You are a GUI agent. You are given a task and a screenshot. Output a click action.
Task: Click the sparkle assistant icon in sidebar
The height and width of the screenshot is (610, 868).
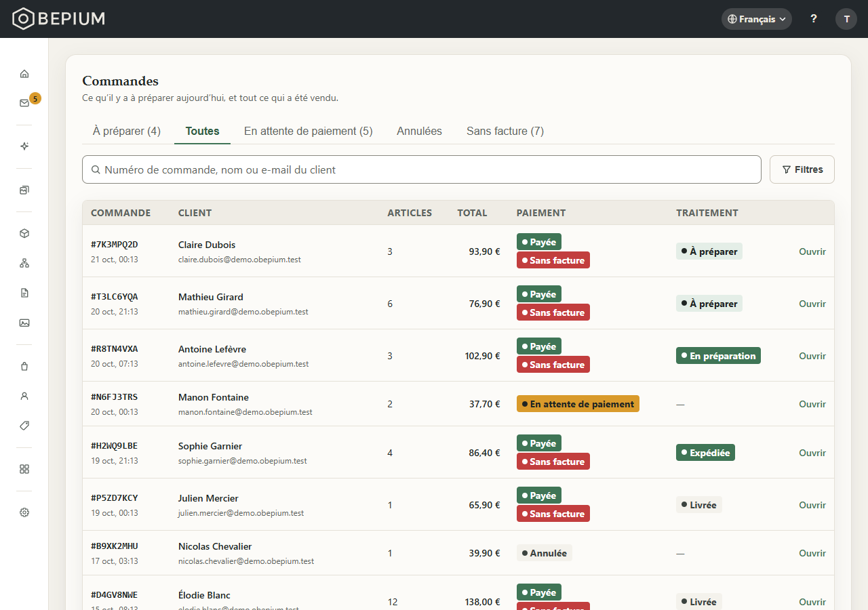pyautogui.click(x=24, y=146)
